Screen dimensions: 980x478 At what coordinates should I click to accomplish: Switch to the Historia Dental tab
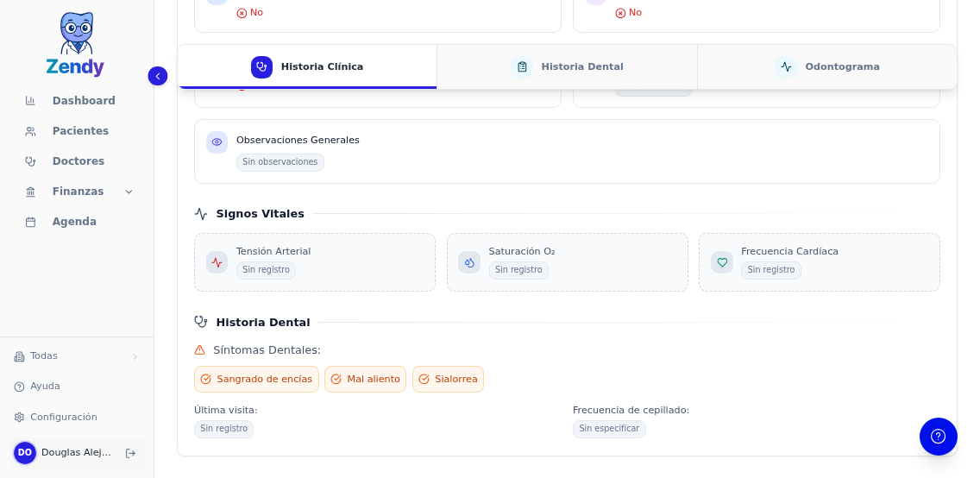coord(567,67)
